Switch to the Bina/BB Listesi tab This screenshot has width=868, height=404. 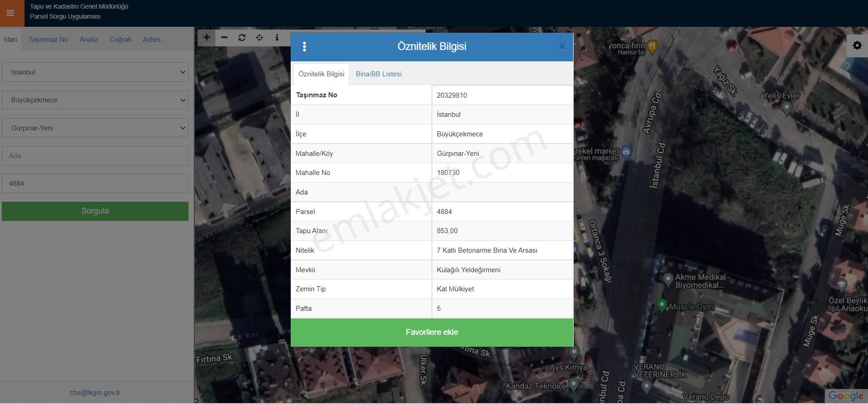tap(378, 74)
